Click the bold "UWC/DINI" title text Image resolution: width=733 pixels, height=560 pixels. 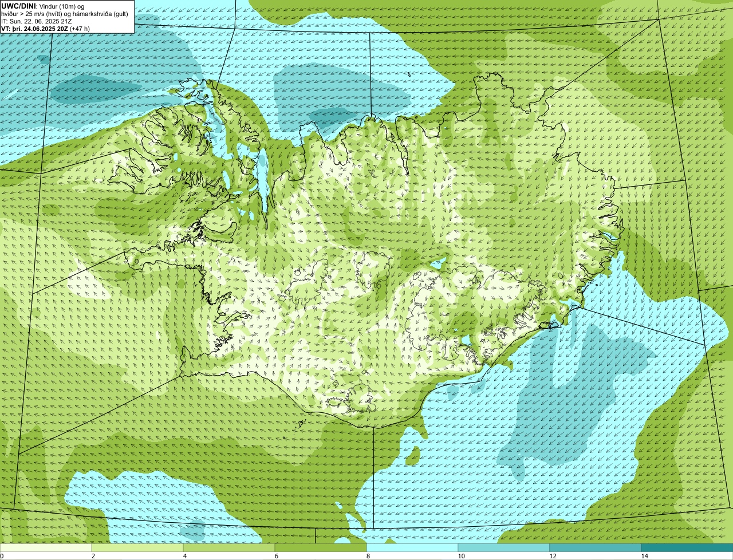tap(18, 6)
